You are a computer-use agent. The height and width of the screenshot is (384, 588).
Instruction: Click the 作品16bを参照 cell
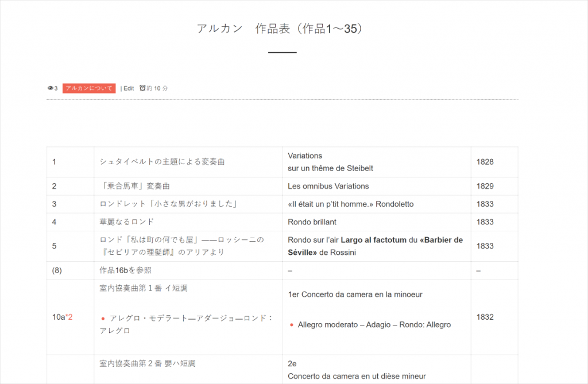(126, 270)
